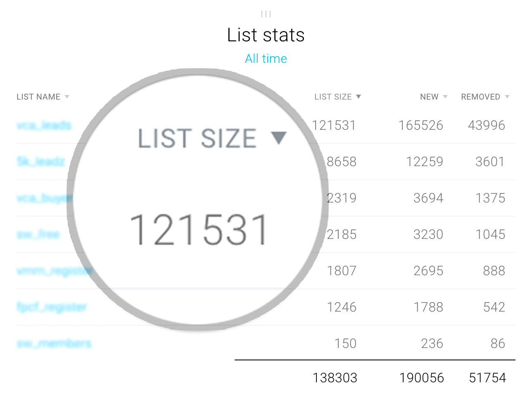Open the LIST NAME sort dropdown arrow

pos(67,97)
